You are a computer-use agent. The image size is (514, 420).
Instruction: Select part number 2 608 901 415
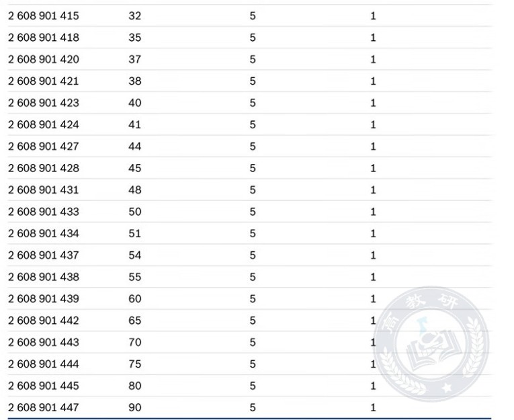point(44,15)
